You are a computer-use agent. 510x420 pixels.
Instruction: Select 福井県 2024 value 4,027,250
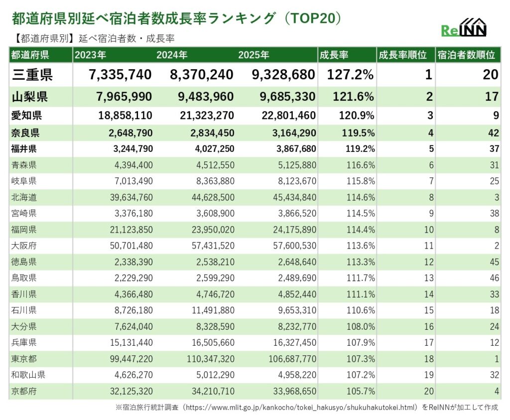[x=209, y=148]
